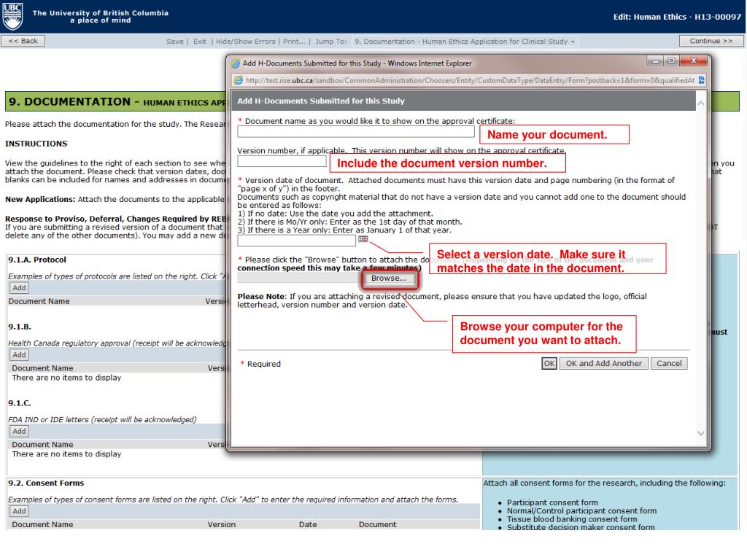Click 'Tissue blood banking consent form' item
The image size is (747, 560).
coord(572,519)
